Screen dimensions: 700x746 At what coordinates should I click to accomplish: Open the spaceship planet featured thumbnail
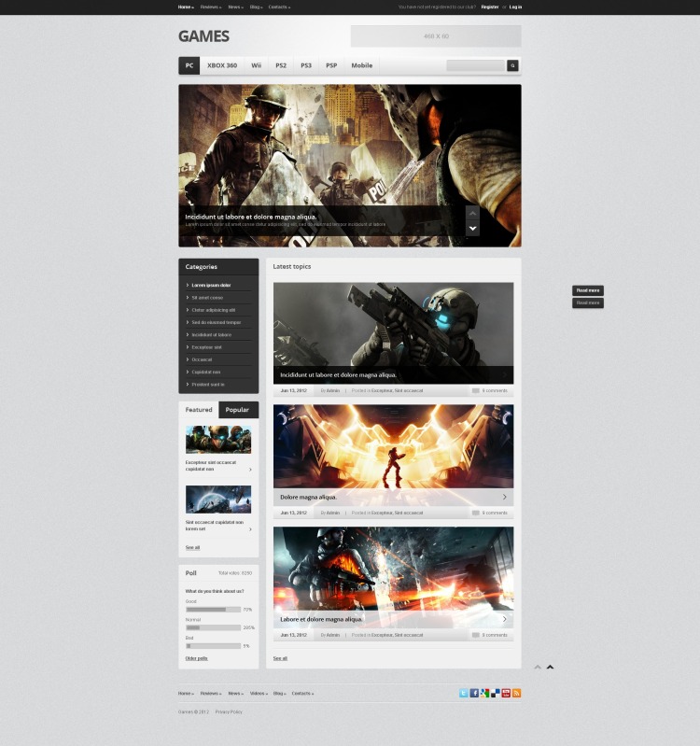click(218, 500)
